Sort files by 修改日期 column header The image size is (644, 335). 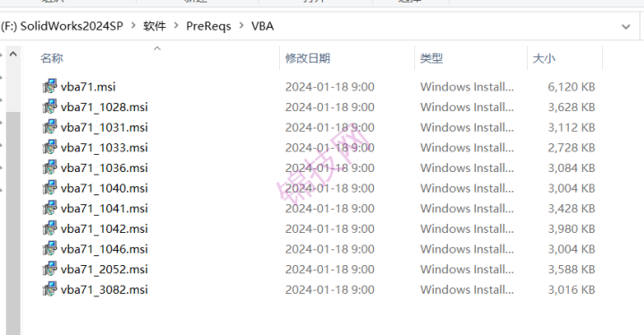tap(308, 58)
